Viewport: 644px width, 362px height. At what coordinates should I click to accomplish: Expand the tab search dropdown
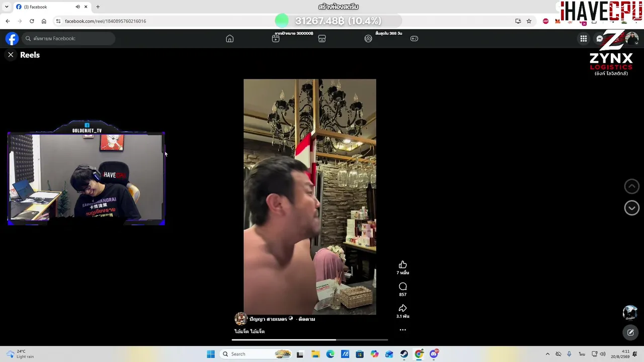pyautogui.click(x=7, y=7)
